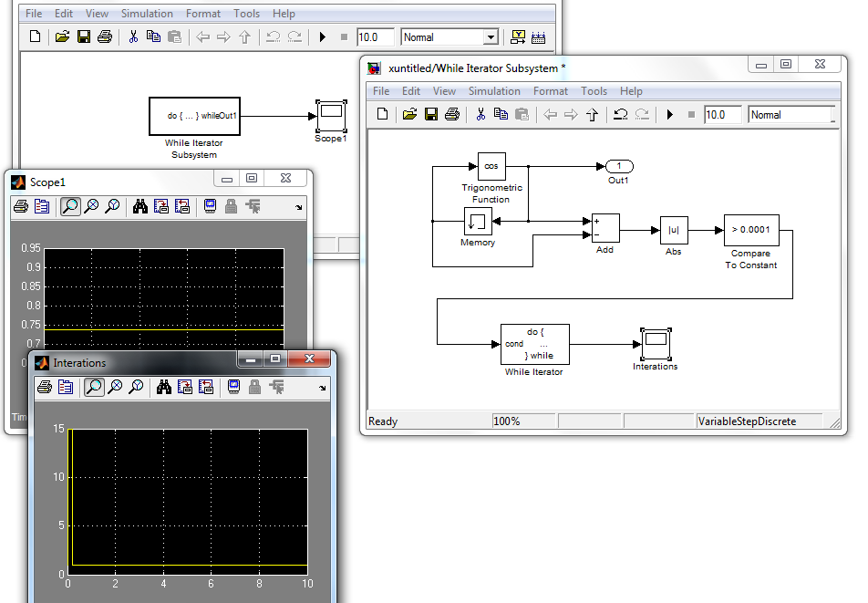Toggle floating scope icon in Scope1 toolbar
Viewport: 868px width, 603px height.
point(211,206)
